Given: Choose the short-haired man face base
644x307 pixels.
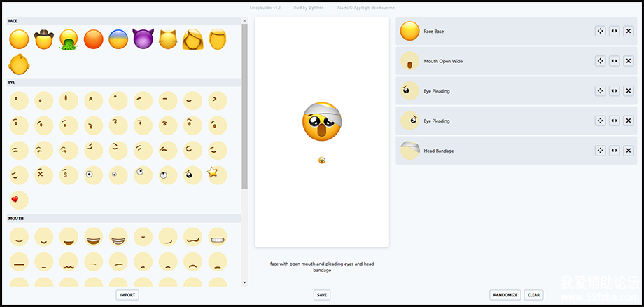Looking at the screenshot, I should pyautogui.click(x=218, y=39).
